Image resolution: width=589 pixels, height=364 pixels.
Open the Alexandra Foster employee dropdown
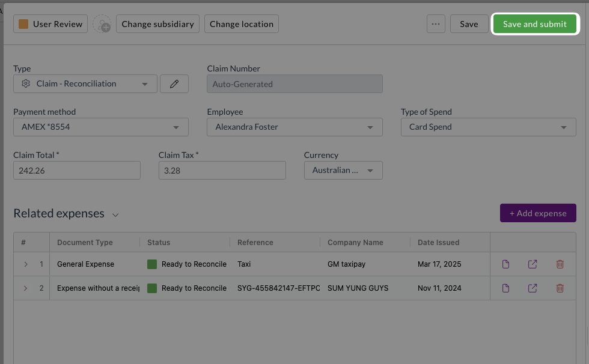tap(294, 127)
